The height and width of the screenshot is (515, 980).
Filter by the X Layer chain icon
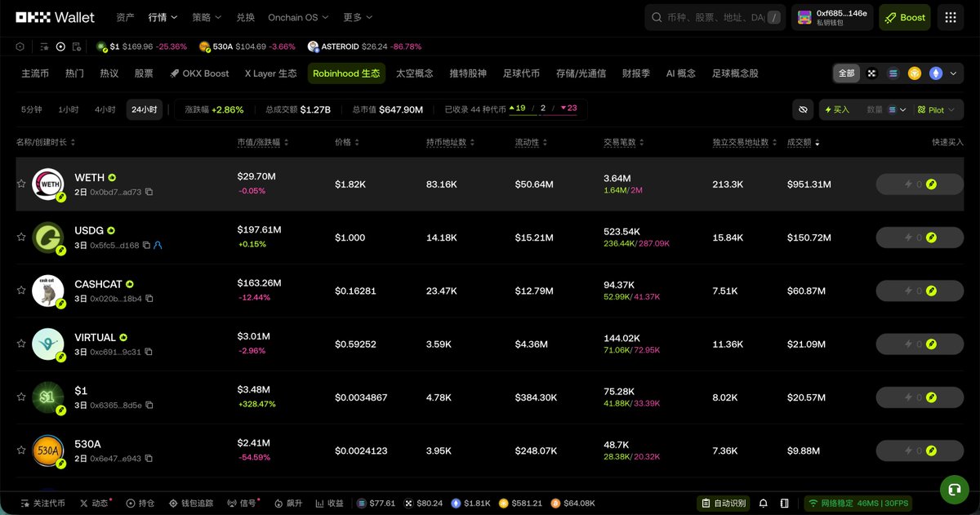(x=871, y=73)
